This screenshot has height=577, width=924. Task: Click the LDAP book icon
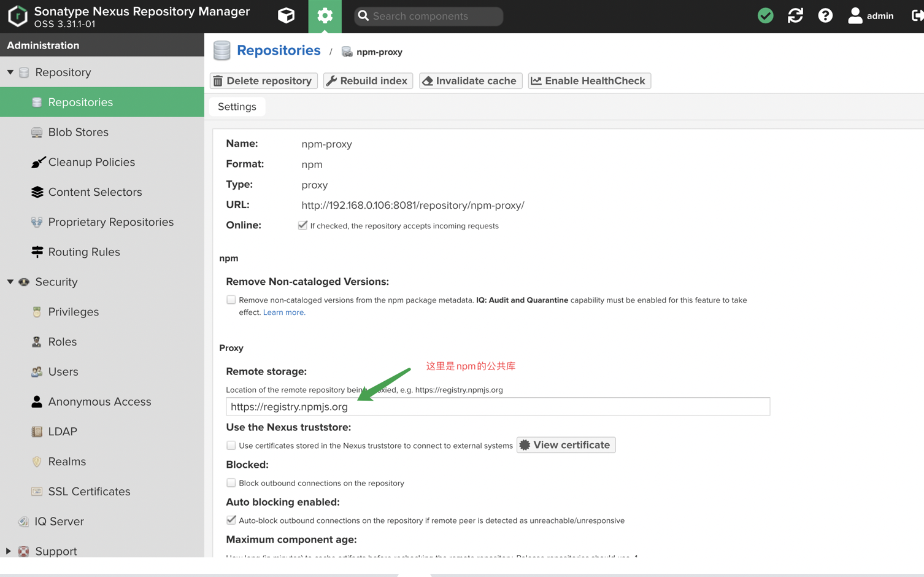coord(37,432)
